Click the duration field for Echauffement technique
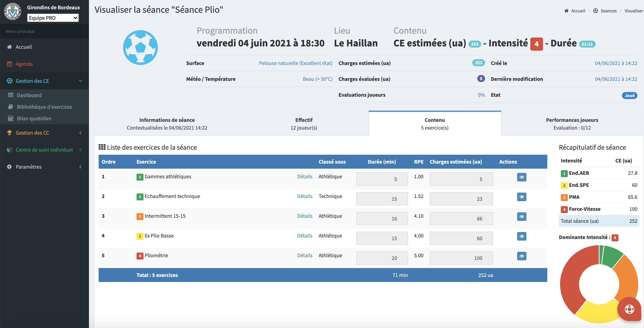644x328 pixels. [x=382, y=199]
